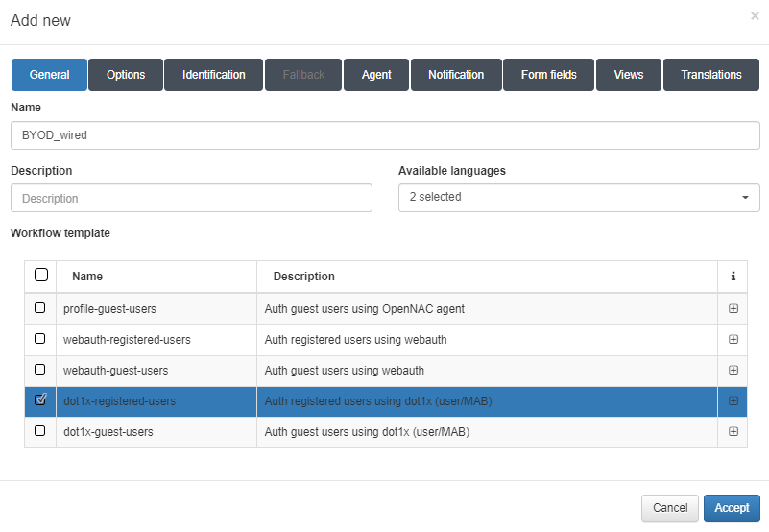Viewport: 769px width, 532px height.
Task: Toggle the select-all checkbox in header
Action: [x=41, y=276]
